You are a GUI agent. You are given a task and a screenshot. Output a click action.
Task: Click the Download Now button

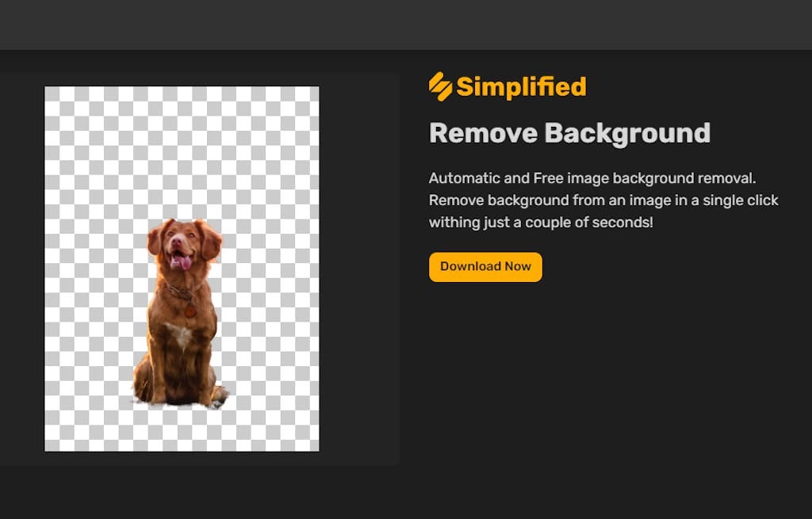click(x=485, y=267)
